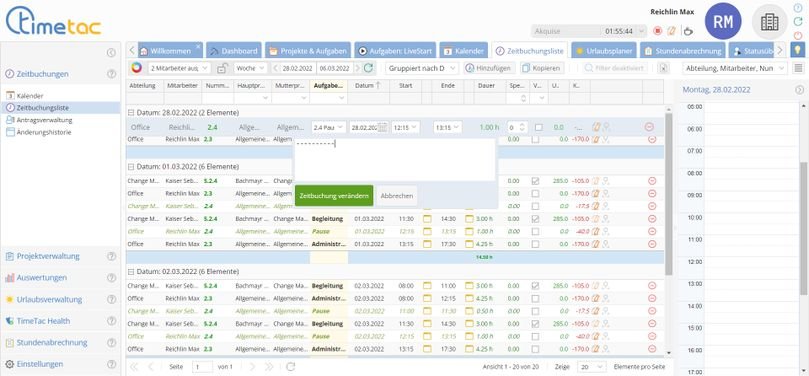
Task: Refresh the list using the toolbar reload icon
Action: 368,68
